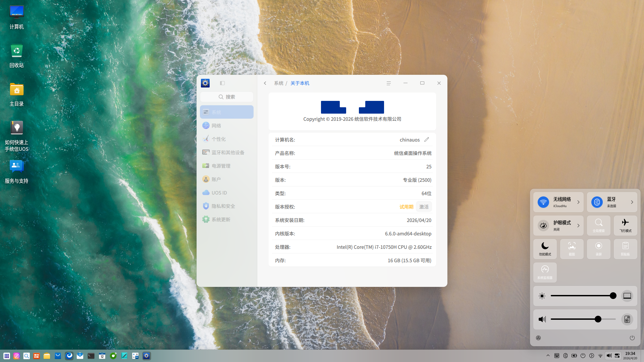The image size is (644, 362).
Task: Click the display device icon beside brightness slider
Action: [627, 296]
